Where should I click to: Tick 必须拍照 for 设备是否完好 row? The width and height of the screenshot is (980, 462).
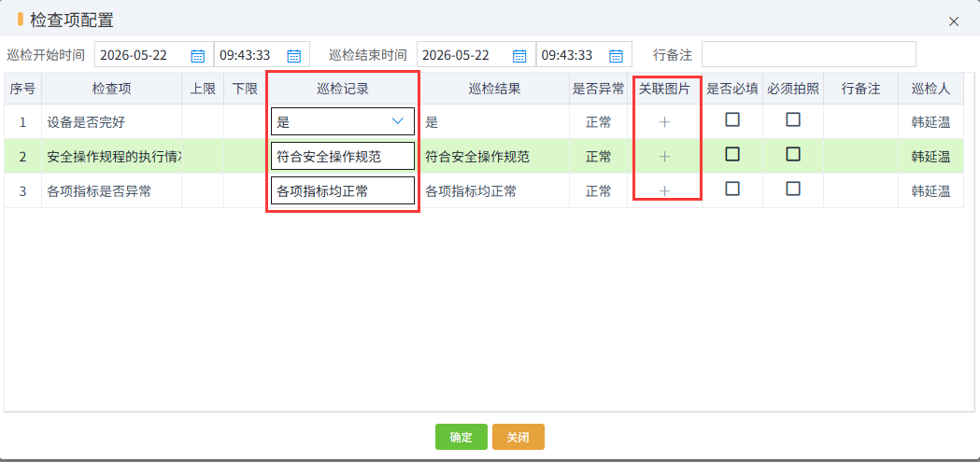pyautogui.click(x=793, y=119)
